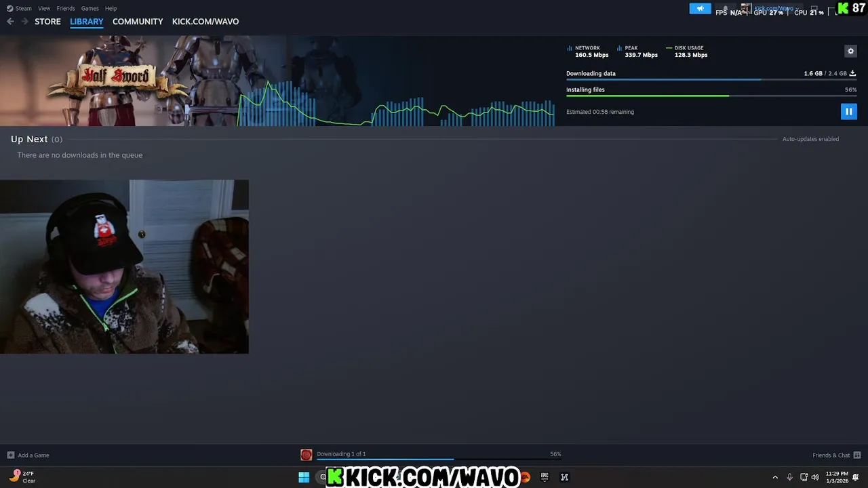868x488 pixels.
Task: Click the Downloading data progress bar
Action: [x=711, y=79]
